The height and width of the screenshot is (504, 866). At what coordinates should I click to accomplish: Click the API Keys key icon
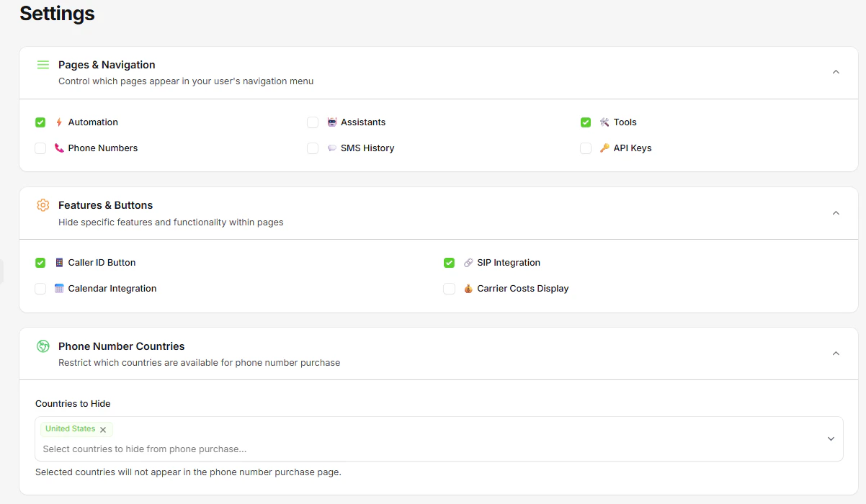pyautogui.click(x=604, y=148)
